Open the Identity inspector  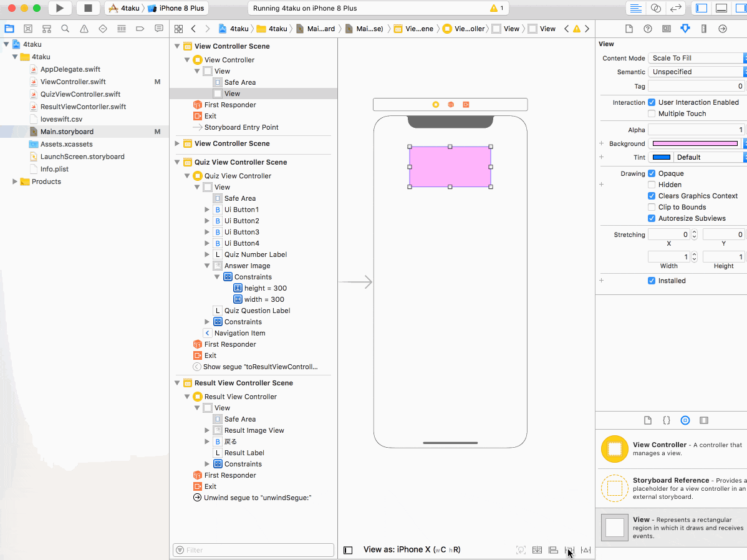click(x=667, y=29)
